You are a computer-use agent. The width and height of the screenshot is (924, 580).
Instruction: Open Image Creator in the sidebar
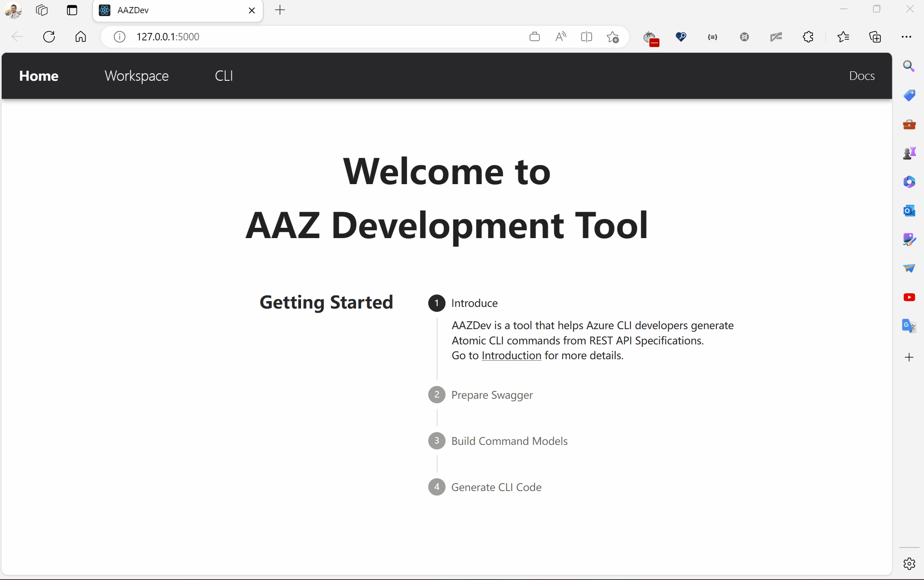[x=910, y=239]
